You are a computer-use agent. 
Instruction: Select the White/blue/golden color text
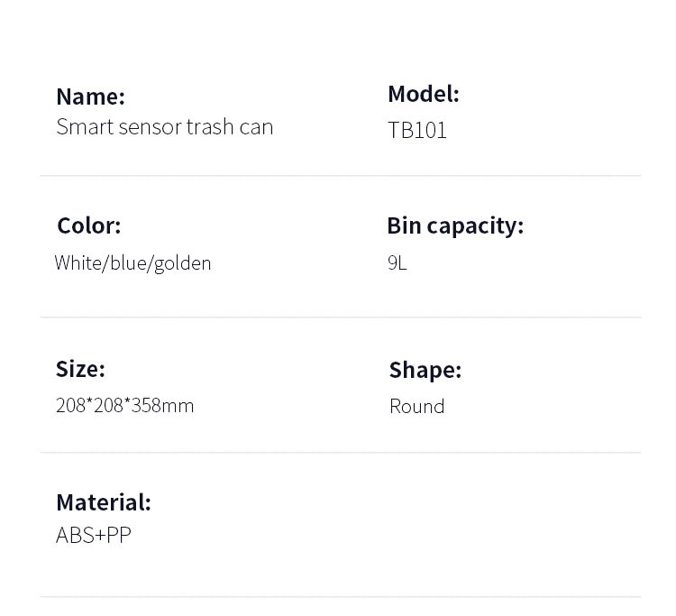132,263
